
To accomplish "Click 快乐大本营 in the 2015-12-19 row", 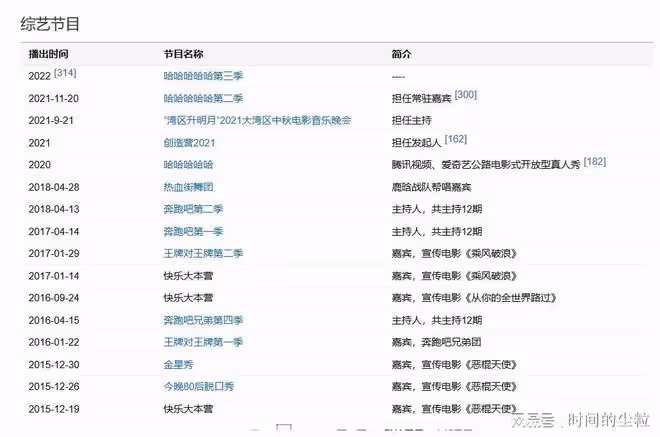I will click(x=188, y=409).
